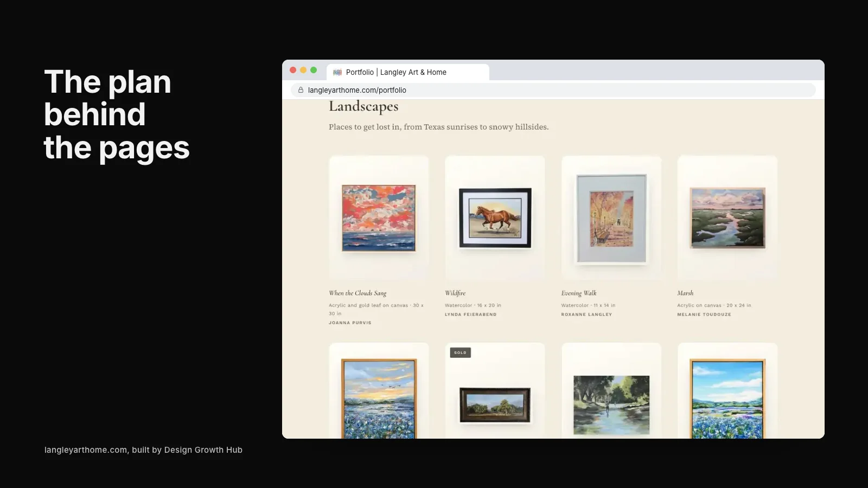Open the Marsh painting thumbnail
Image resolution: width=868 pixels, height=488 pixels.
[x=727, y=218]
